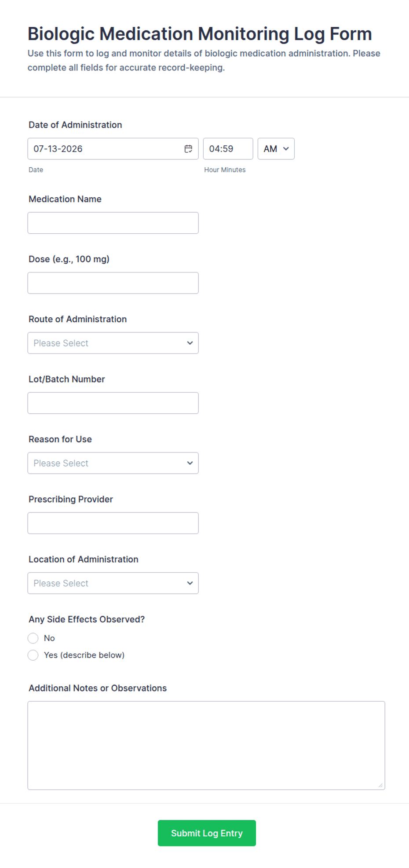This screenshot has height=868, width=409.
Task: Click the Route of Administration chevron arrow
Action: click(x=190, y=343)
